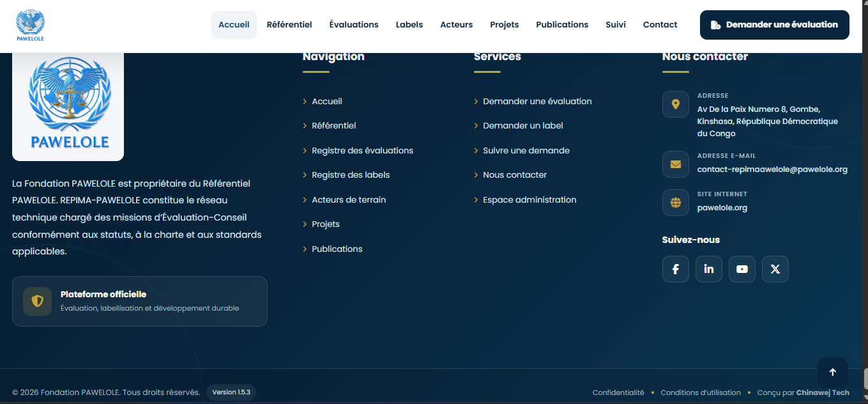The image size is (868, 404).
Task: Open the Projets menu item
Action: 505,25
